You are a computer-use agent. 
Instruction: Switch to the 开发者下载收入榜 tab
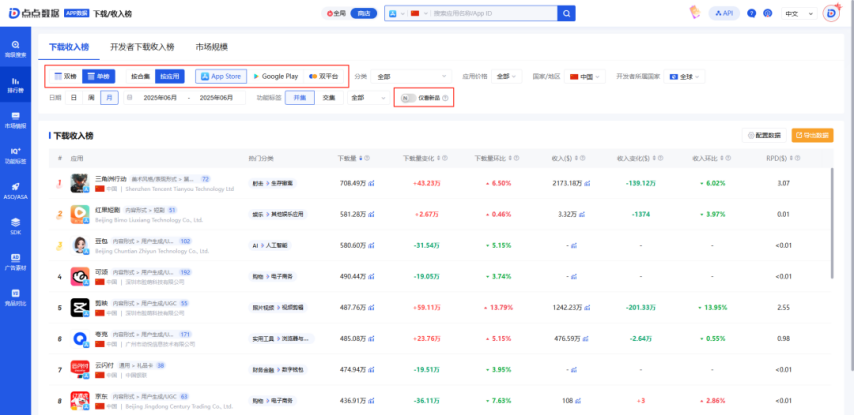tap(142, 47)
